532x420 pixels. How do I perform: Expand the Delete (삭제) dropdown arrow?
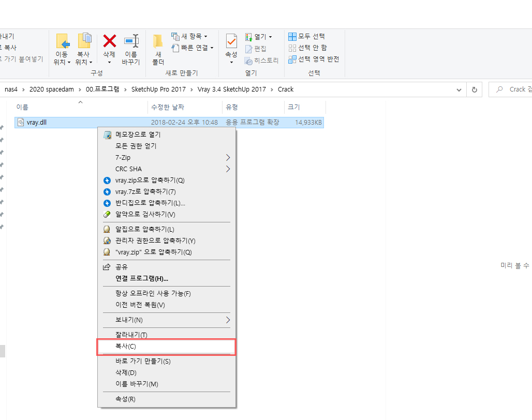click(109, 63)
